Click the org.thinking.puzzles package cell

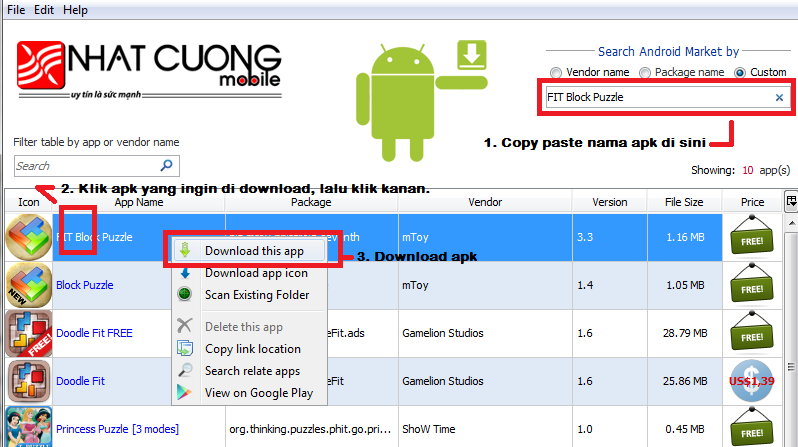click(x=310, y=429)
